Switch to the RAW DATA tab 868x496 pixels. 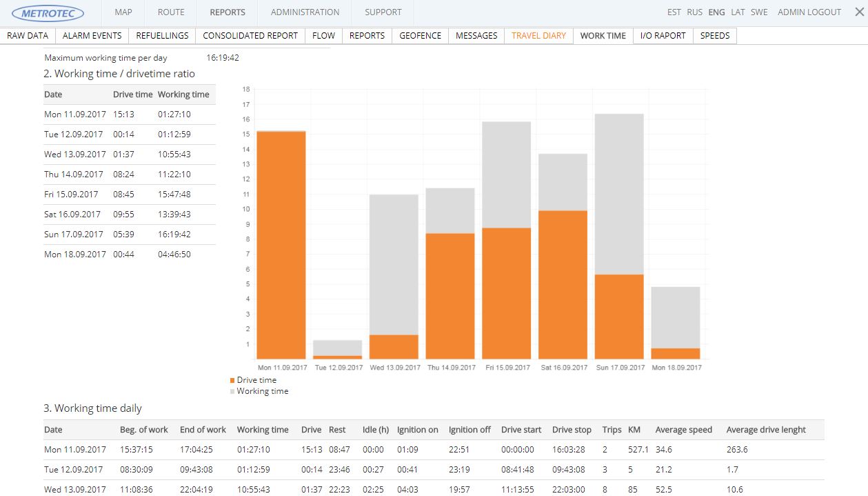point(28,35)
